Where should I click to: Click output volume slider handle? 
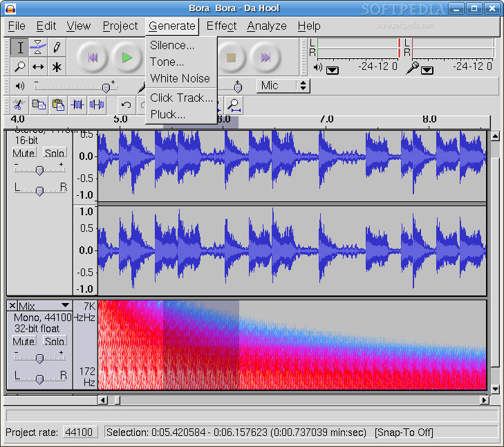(106, 88)
